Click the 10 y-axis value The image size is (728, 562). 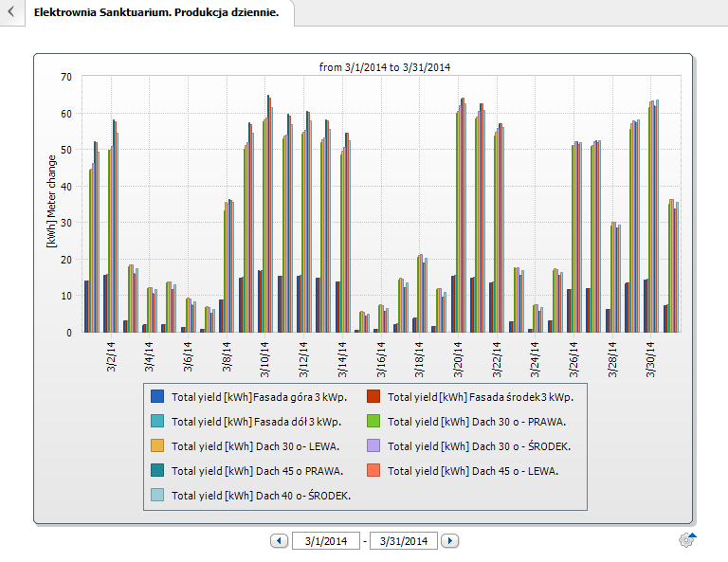(66, 296)
